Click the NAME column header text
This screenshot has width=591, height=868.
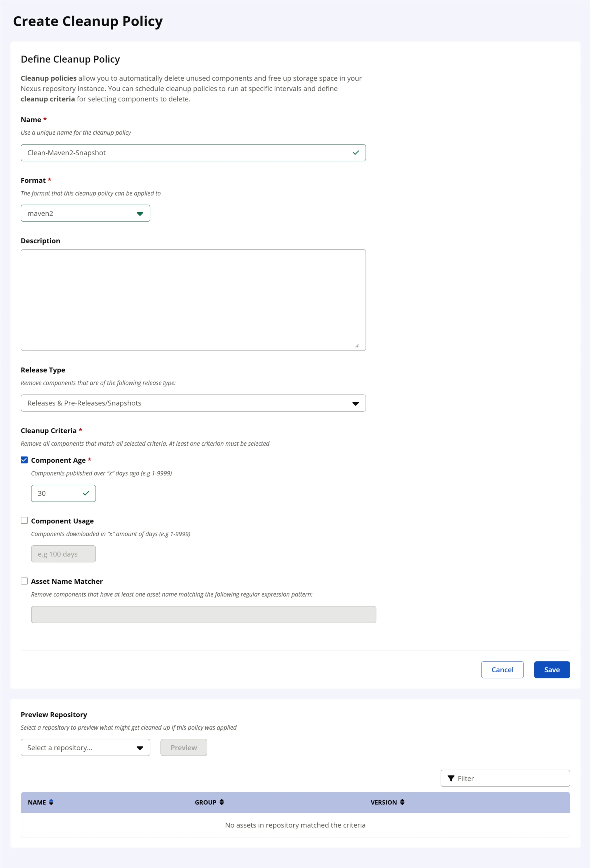coord(37,802)
